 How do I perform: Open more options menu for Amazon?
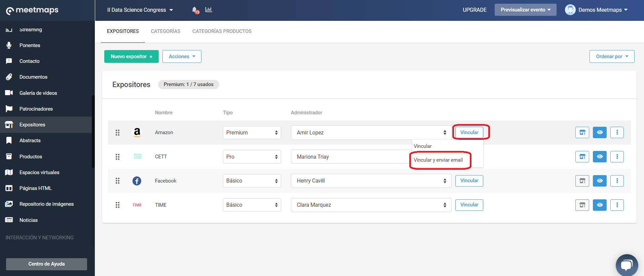(x=617, y=132)
